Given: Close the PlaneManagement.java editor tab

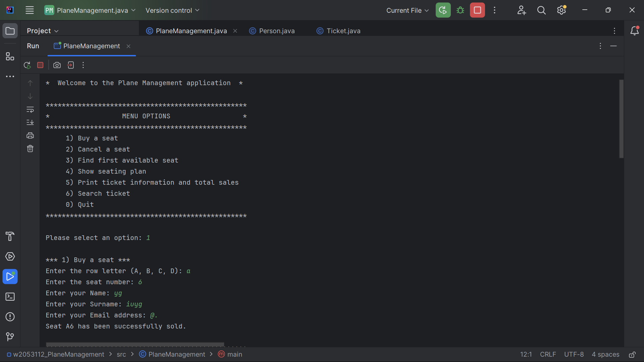Looking at the screenshot, I should tap(235, 31).
